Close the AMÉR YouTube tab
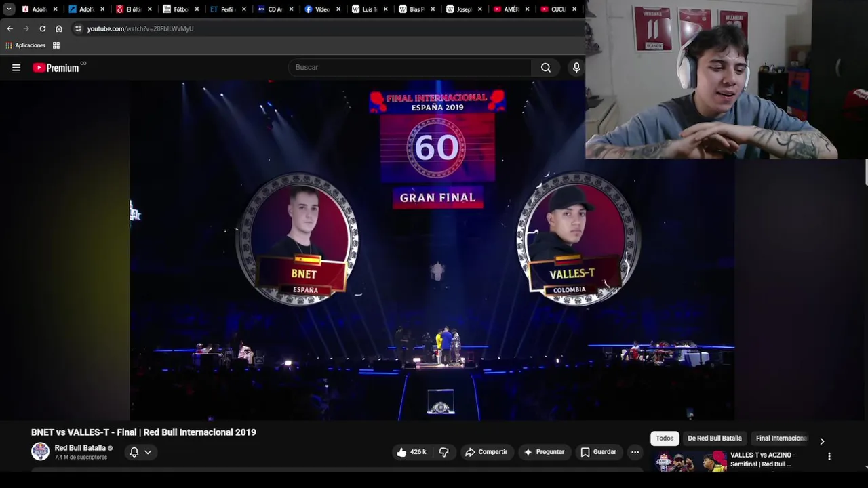 coord(527,9)
